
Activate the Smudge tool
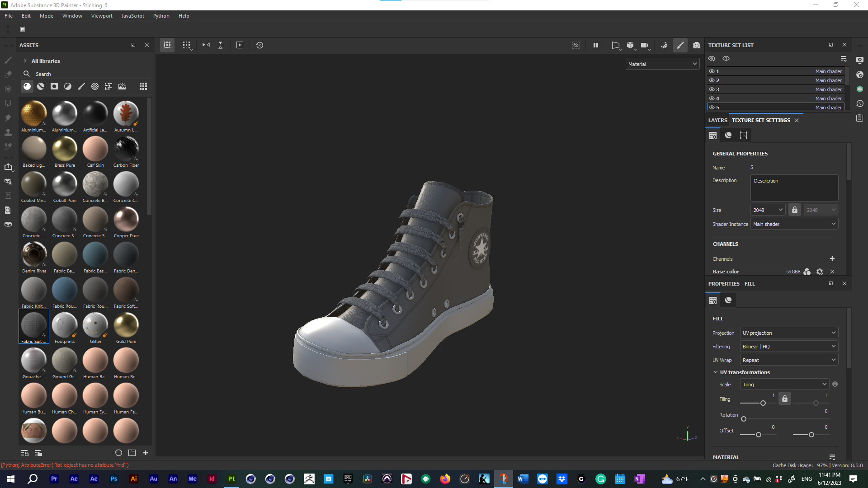(8, 117)
